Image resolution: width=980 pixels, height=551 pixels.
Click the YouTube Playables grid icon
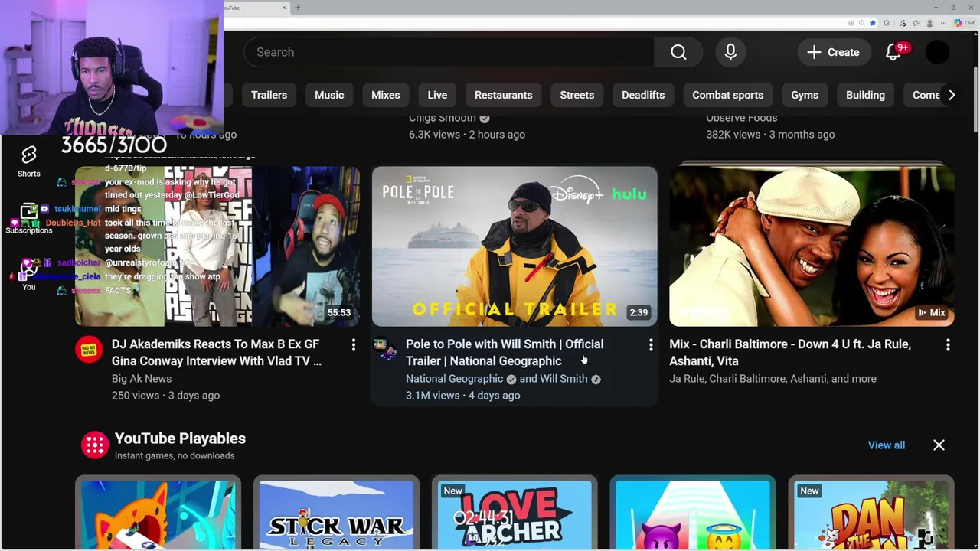point(95,445)
